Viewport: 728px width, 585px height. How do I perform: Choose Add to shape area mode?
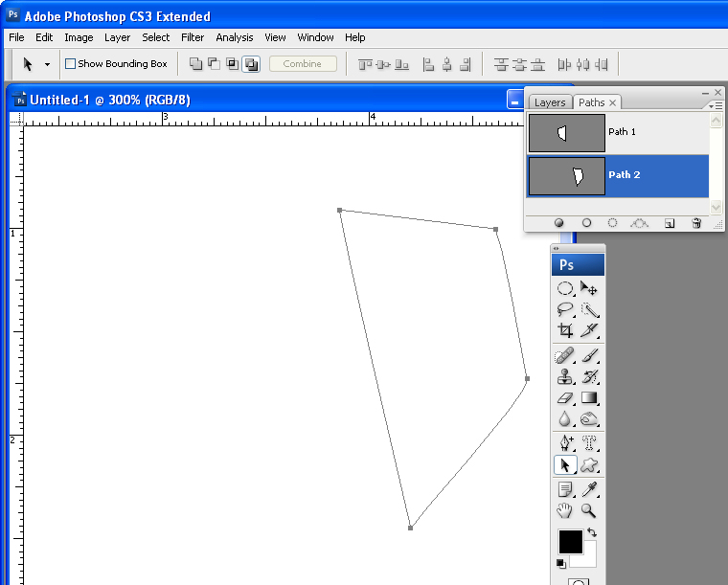(195, 64)
